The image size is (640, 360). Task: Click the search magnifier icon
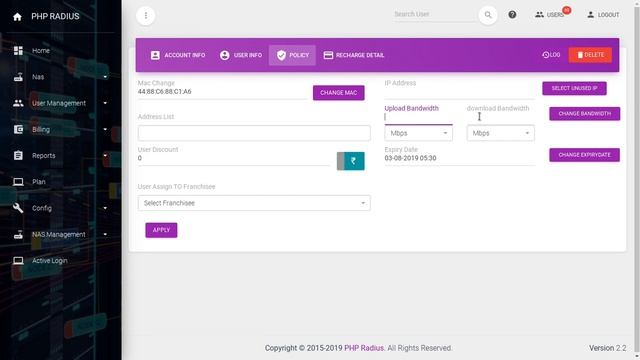click(x=488, y=15)
